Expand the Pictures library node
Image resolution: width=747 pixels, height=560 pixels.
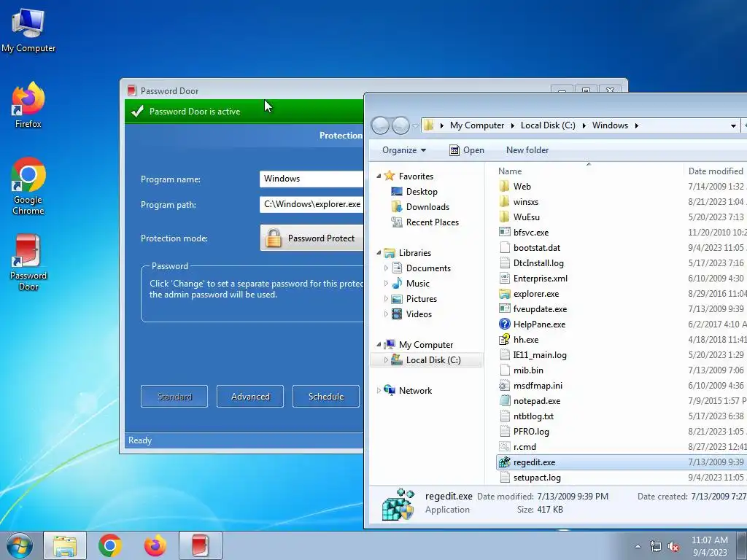386,299
